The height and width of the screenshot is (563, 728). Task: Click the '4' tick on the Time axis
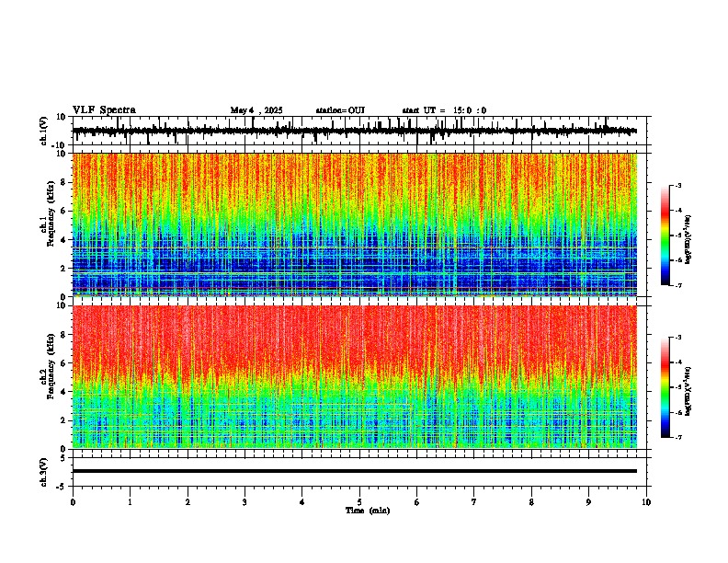coord(302,502)
